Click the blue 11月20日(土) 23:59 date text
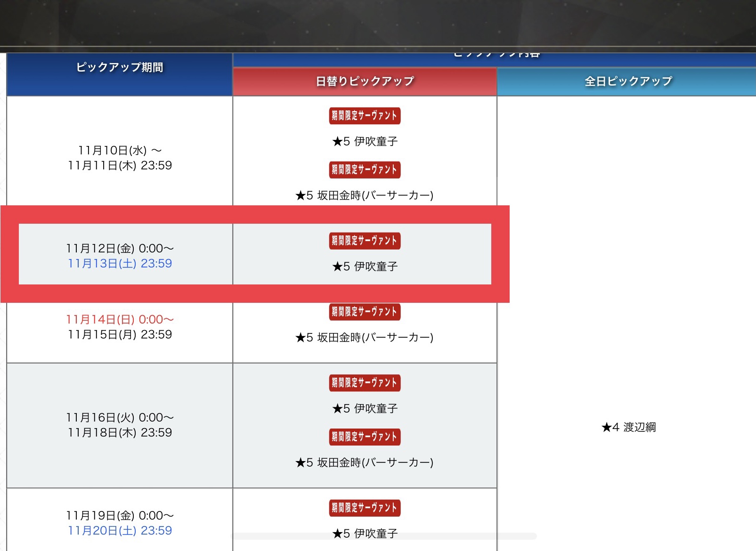 pyautogui.click(x=120, y=531)
